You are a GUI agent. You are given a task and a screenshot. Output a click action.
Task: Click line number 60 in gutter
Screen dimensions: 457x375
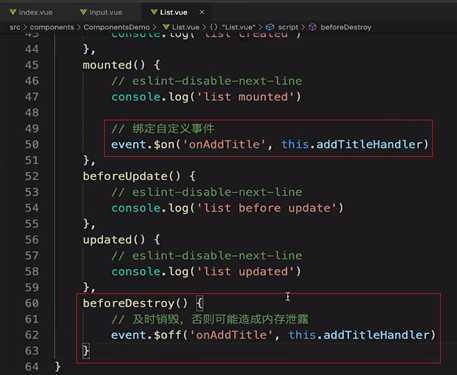pos(32,303)
